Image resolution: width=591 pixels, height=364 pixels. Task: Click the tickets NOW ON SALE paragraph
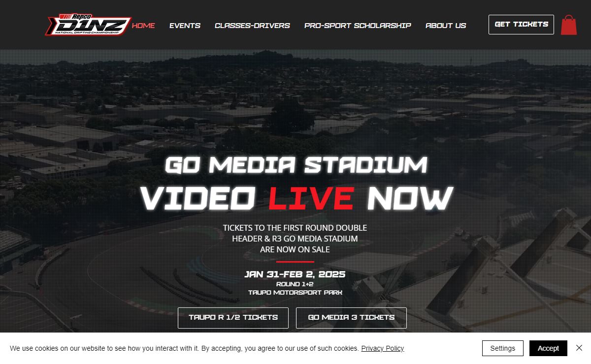tap(295, 239)
